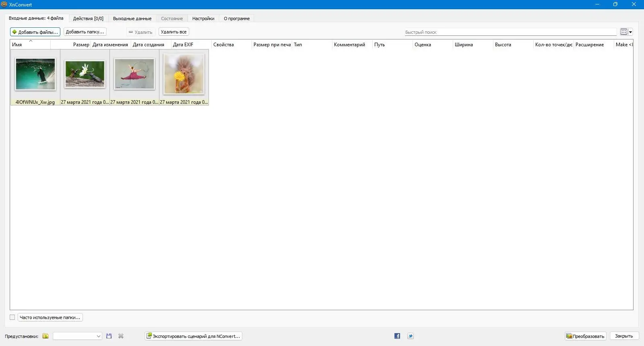Open the О программе tab

coord(237,19)
